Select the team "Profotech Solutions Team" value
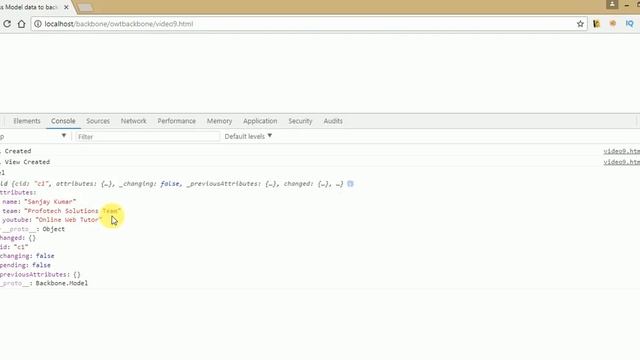This screenshot has width=640, height=360. 73,211
